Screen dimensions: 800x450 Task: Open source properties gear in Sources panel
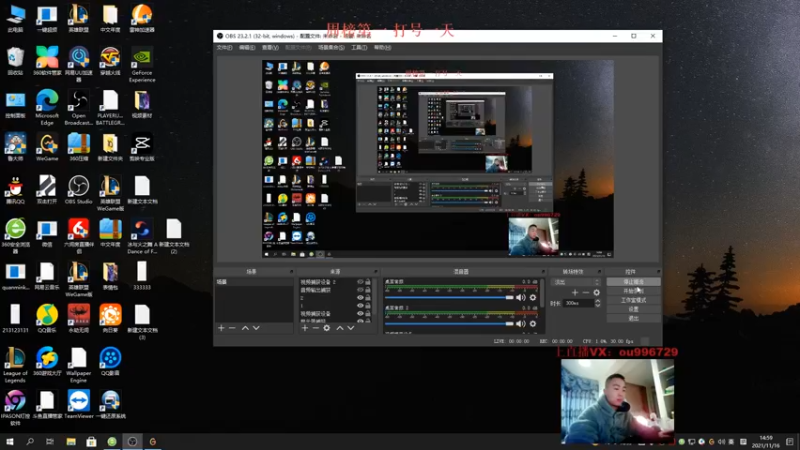pos(327,328)
